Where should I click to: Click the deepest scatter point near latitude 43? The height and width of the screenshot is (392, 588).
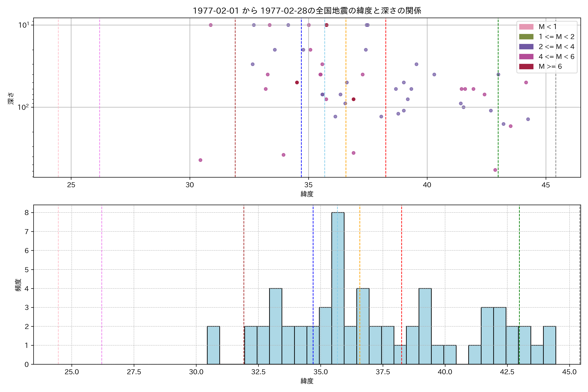[495, 170]
